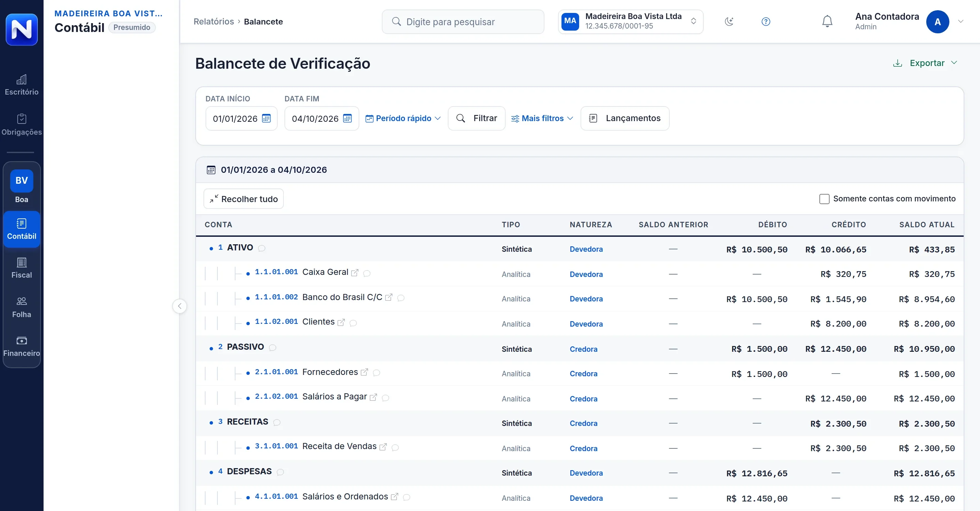Expand Período rápido dropdown
Image resolution: width=980 pixels, height=511 pixels.
403,118
